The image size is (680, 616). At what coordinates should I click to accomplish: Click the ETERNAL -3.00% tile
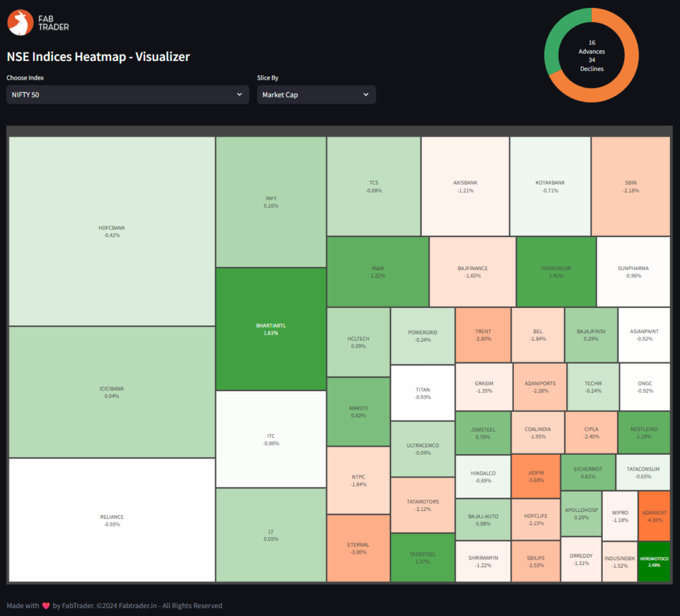[x=359, y=548]
